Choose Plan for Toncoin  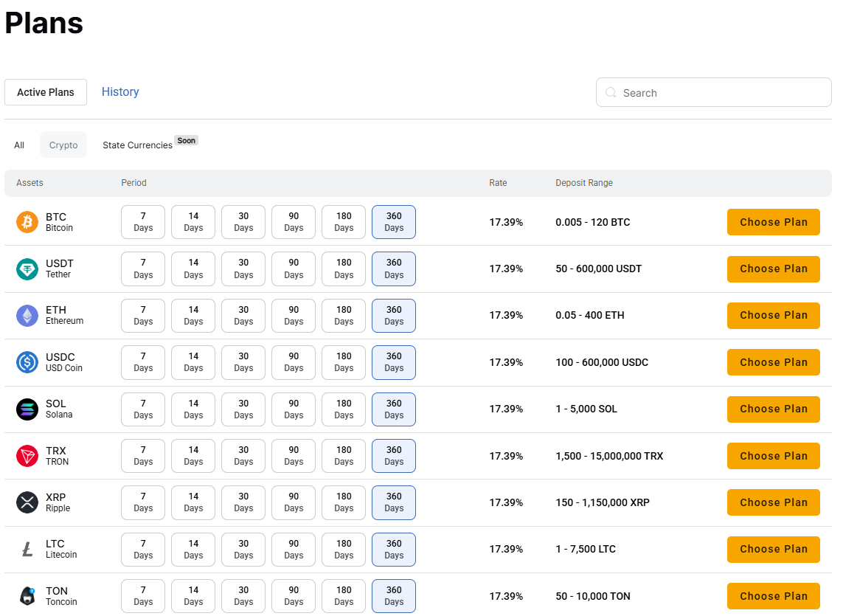773,596
